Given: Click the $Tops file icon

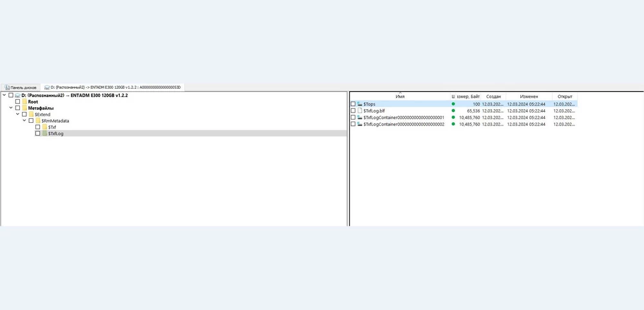Looking at the screenshot, I should [359, 104].
